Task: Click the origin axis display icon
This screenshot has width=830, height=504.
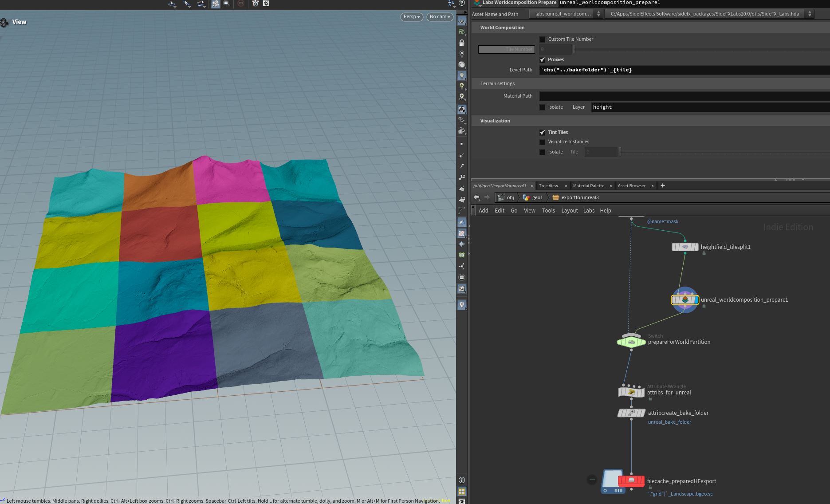Action: [x=462, y=266]
